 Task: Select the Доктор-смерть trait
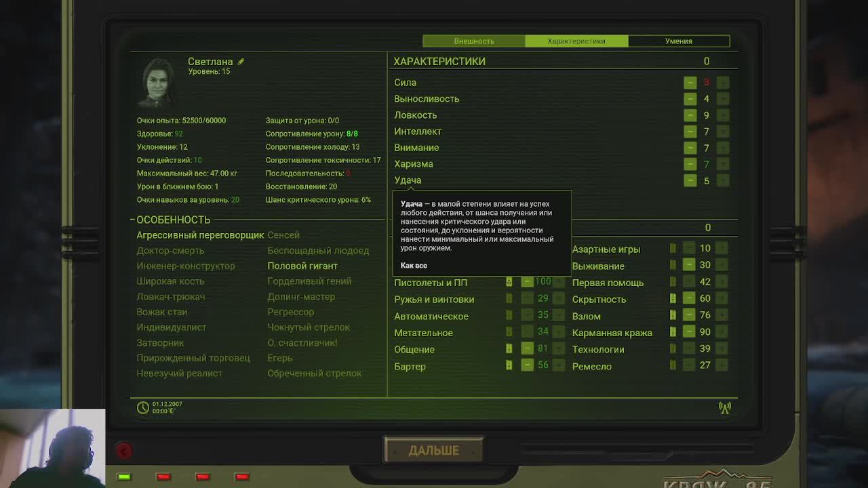[x=170, y=251]
